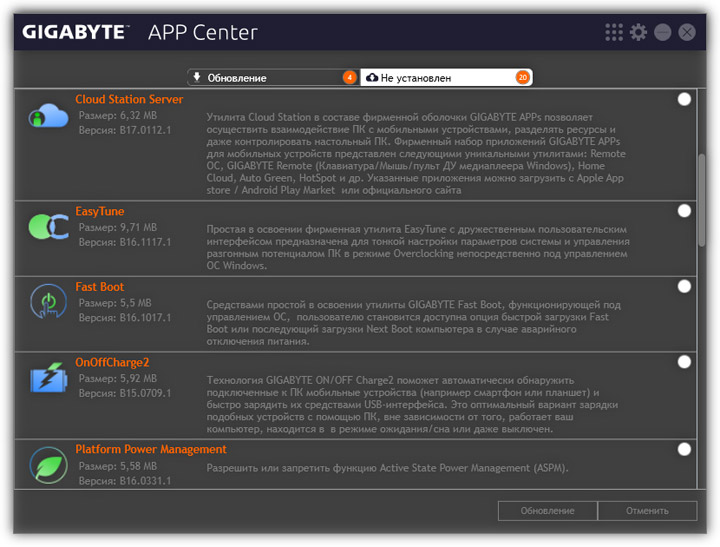Viewport: 720px width, 547px height.
Task: Click Размер: 5,5 MB text
Action: (115, 303)
